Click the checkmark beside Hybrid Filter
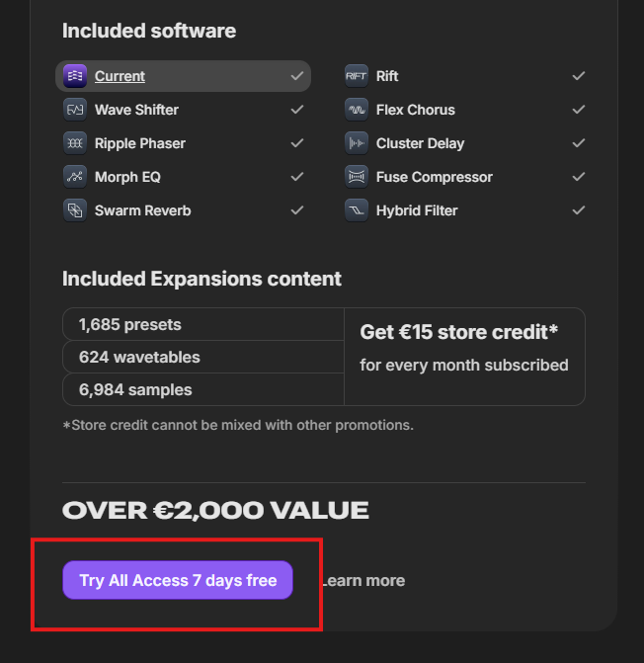The width and height of the screenshot is (644, 663). click(579, 210)
